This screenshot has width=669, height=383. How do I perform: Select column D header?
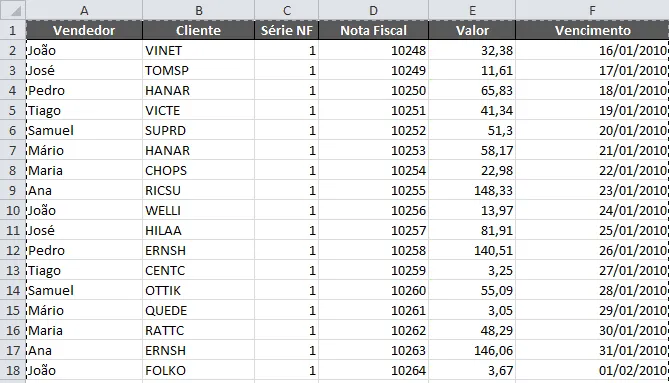point(373,10)
